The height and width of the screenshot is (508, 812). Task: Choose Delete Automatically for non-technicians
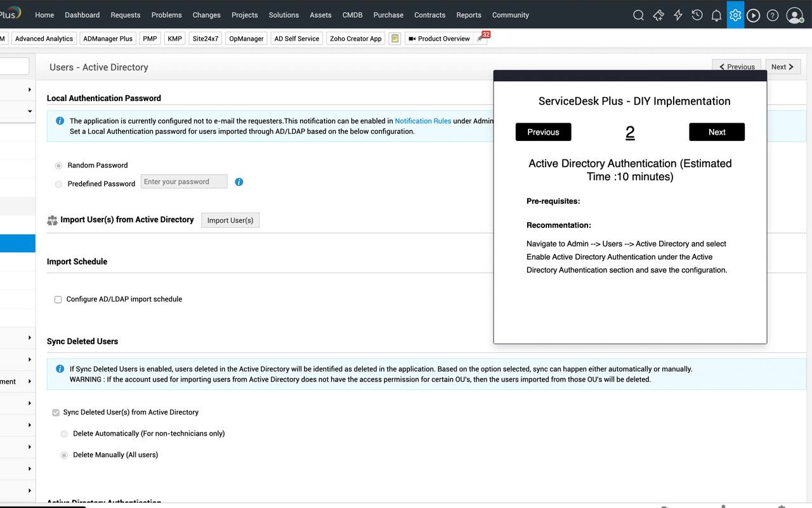point(64,434)
